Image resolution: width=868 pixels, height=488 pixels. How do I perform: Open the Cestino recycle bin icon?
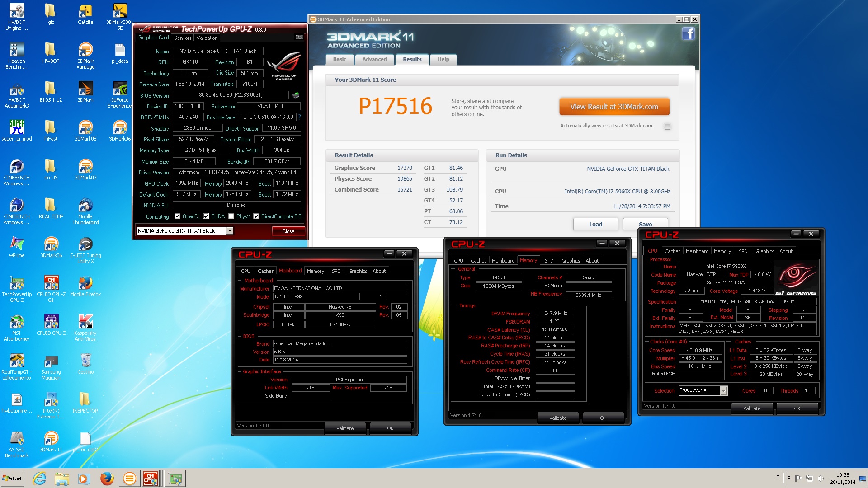point(85,364)
